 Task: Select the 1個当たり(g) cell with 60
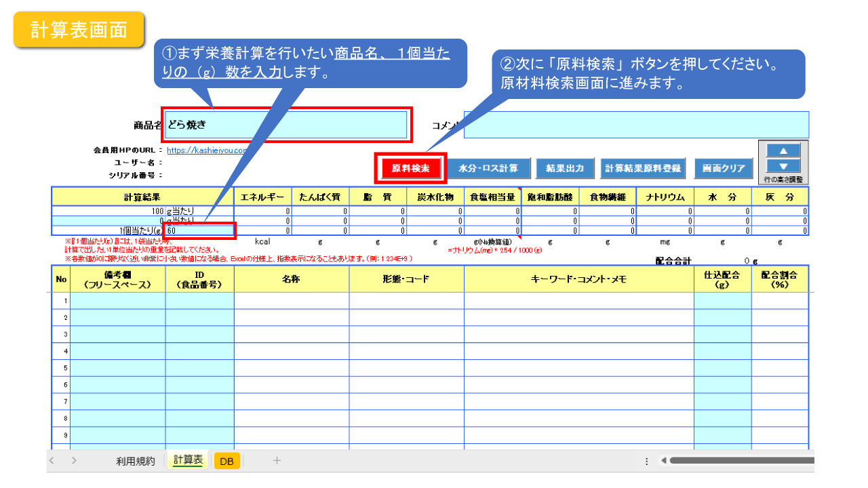click(x=199, y=230)
